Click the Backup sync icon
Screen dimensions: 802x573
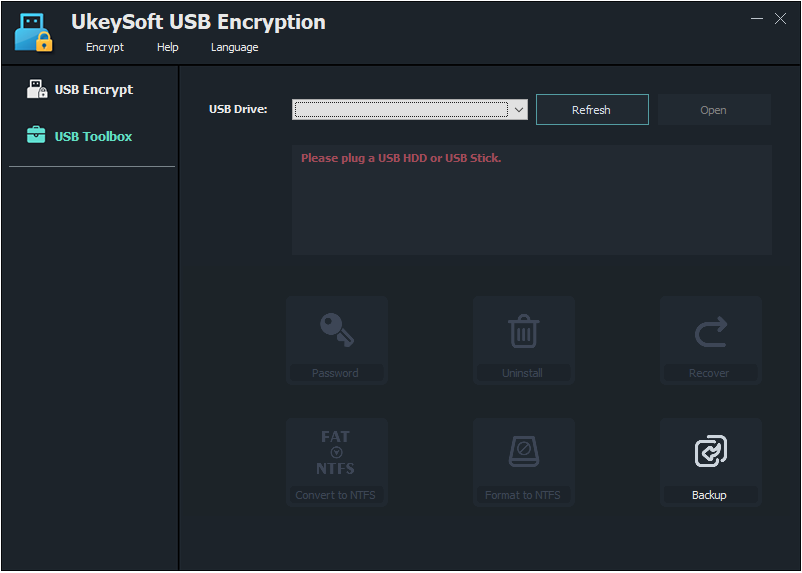tap(711, 451)
